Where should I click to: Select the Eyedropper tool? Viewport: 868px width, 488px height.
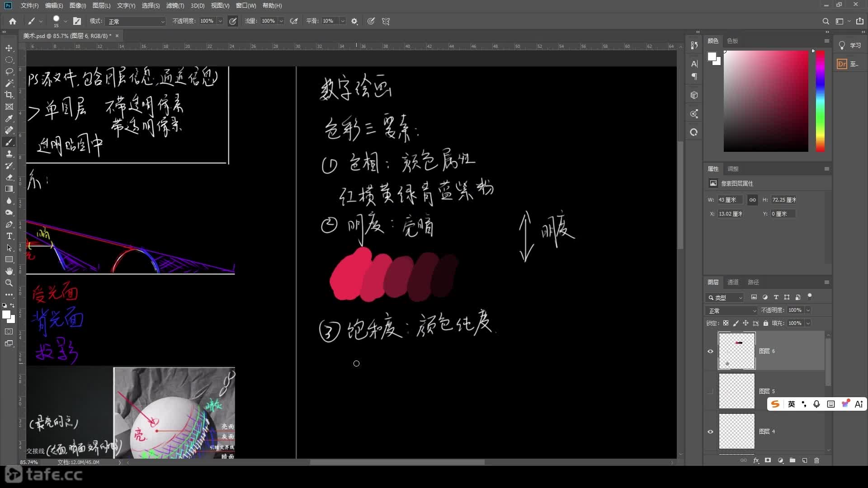tap(9, 118)
